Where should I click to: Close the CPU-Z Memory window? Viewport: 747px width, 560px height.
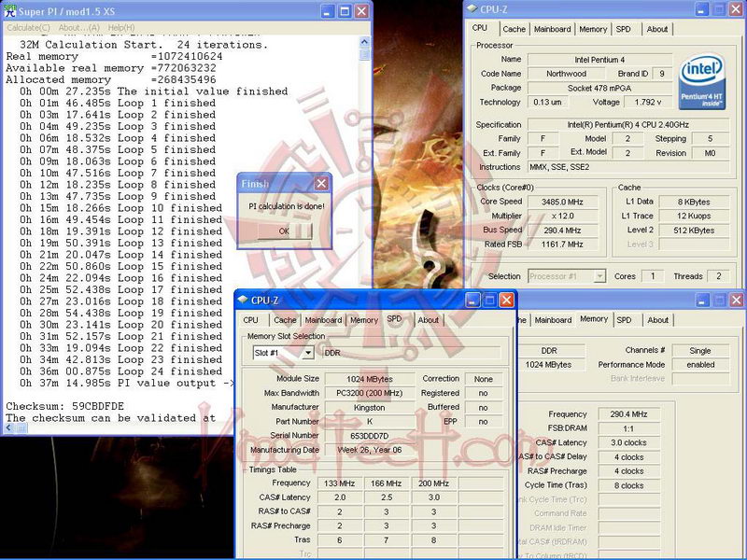737,300
